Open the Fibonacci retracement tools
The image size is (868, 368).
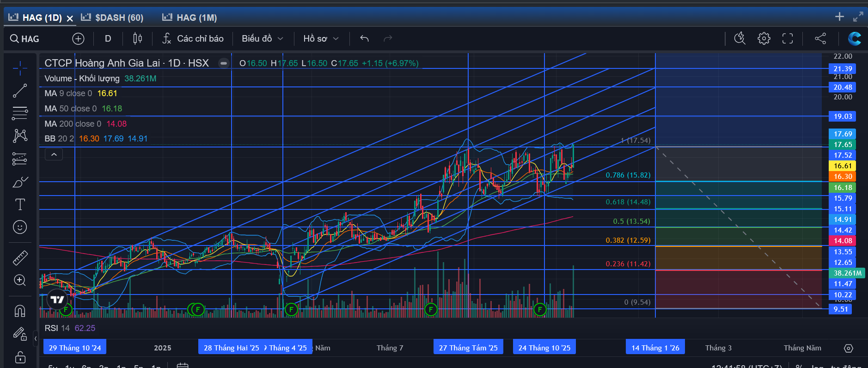point(20,113)
